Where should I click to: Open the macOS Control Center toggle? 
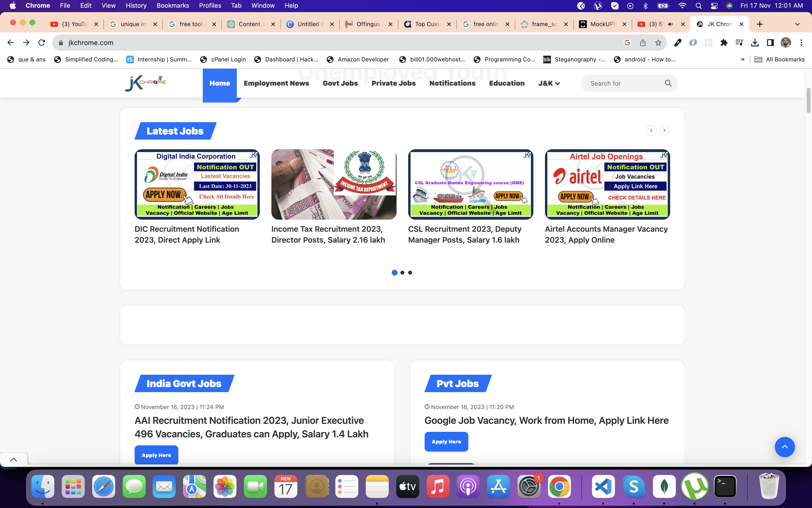click(714, 6)
